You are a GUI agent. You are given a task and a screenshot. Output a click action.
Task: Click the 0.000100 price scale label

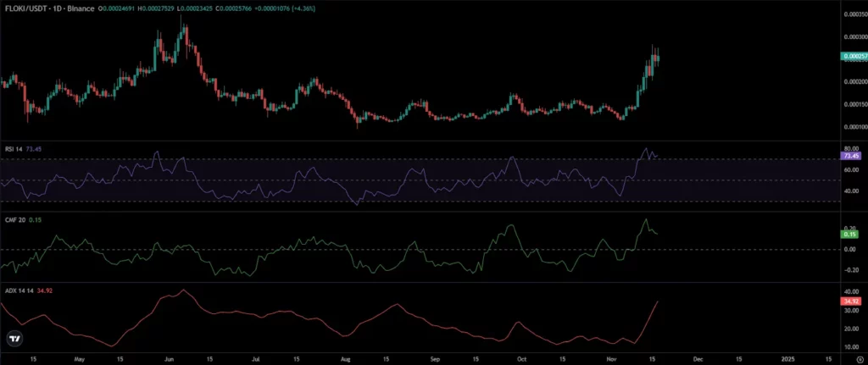854,127
